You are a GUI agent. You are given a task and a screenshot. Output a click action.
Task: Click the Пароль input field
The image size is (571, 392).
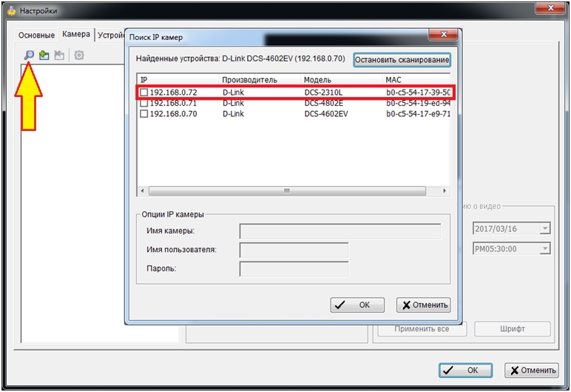[294, 268]
